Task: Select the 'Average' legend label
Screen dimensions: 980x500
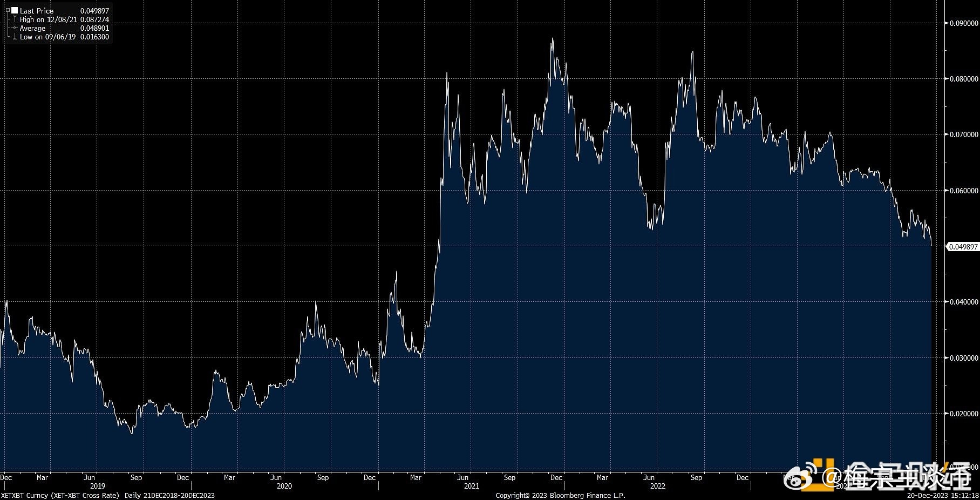Action: tap(32, 28)
